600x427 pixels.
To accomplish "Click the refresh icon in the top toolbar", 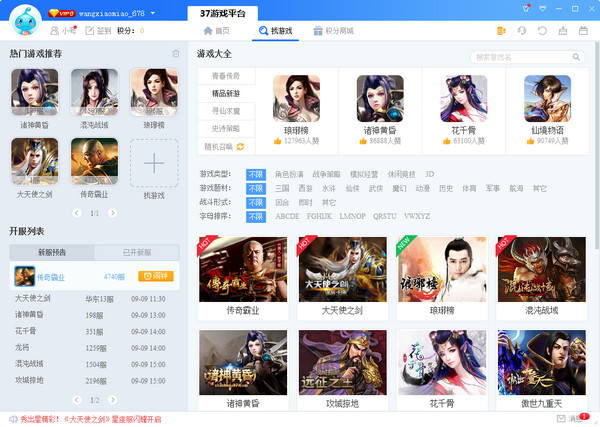I will click(x=542, y=31).
